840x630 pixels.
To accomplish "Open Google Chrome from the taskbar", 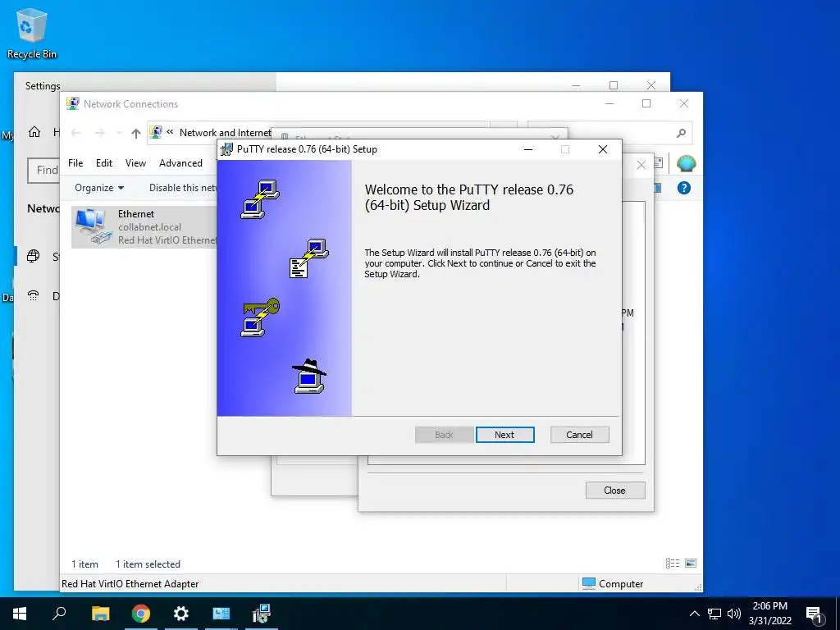I will click(141, 614).
